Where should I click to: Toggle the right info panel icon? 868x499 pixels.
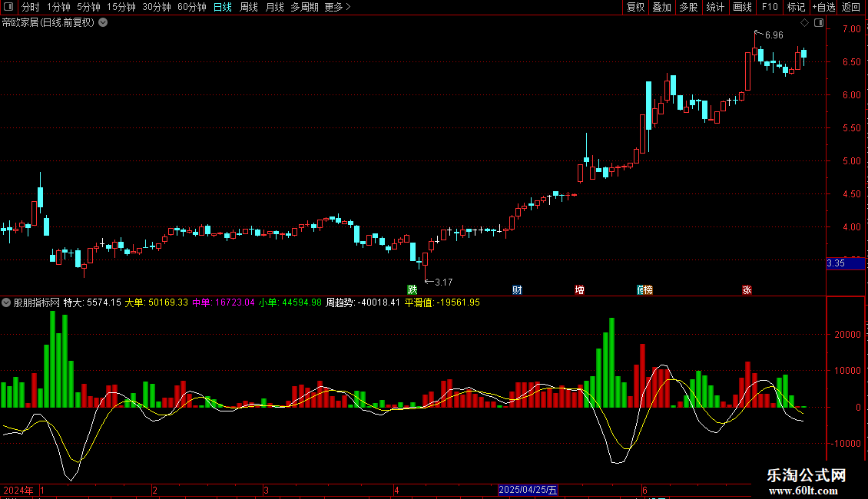click(x=819, y=23)
